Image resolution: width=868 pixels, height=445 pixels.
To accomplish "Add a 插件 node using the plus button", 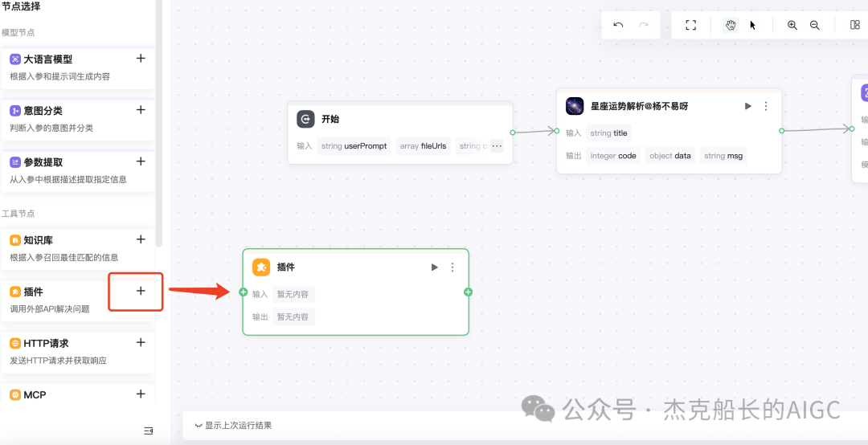I will pos(141,291).
